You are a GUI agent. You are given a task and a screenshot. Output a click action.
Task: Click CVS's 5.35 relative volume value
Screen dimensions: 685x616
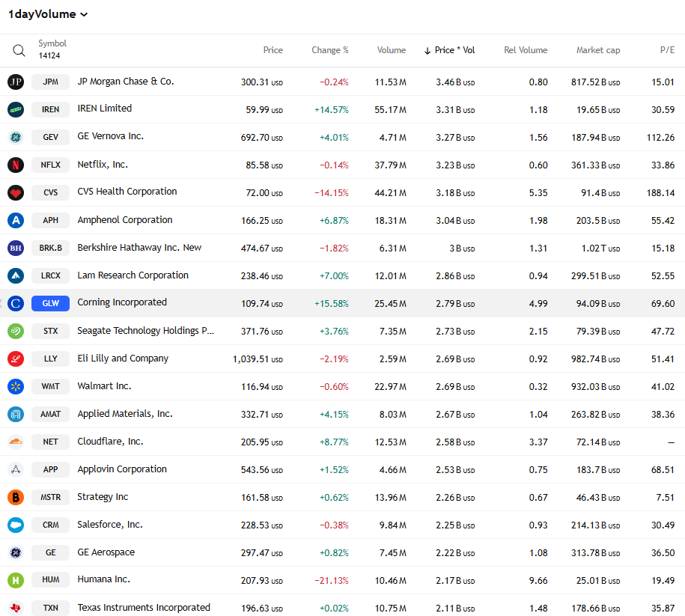click(x=538, y=193)
